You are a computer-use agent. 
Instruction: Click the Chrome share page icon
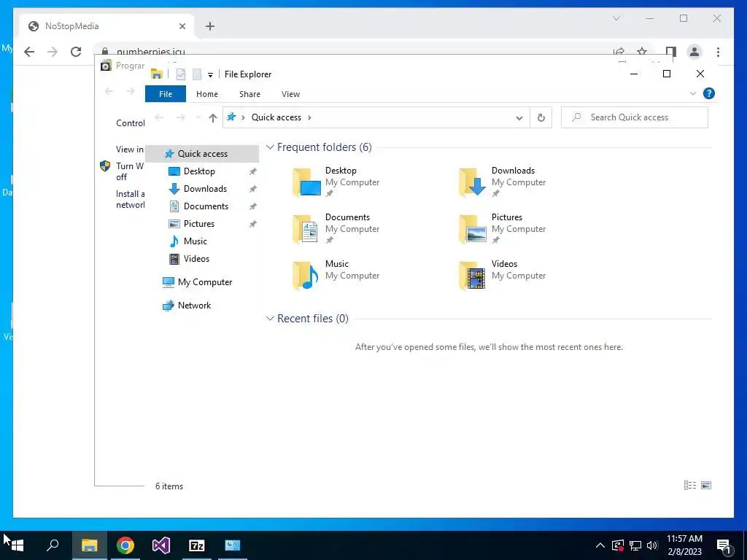click(619, 52)
